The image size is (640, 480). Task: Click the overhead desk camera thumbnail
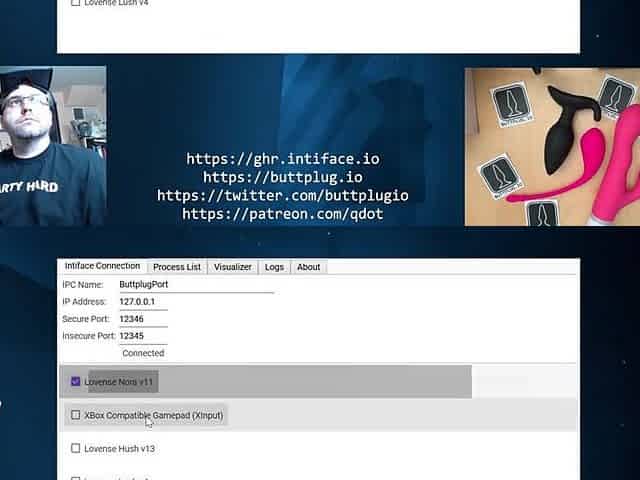tap(552, 147)
